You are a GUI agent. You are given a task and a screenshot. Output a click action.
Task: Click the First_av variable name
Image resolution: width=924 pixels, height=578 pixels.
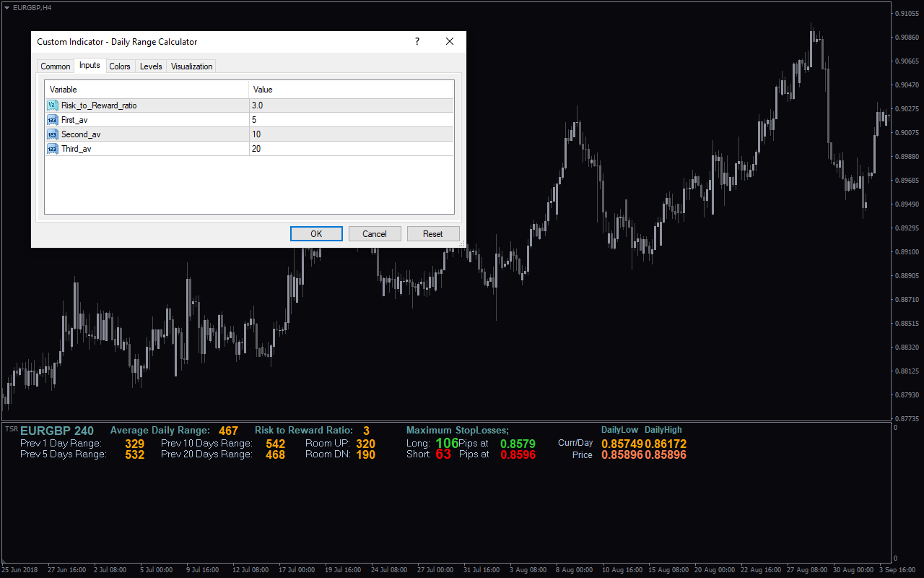tap(74, 120)
